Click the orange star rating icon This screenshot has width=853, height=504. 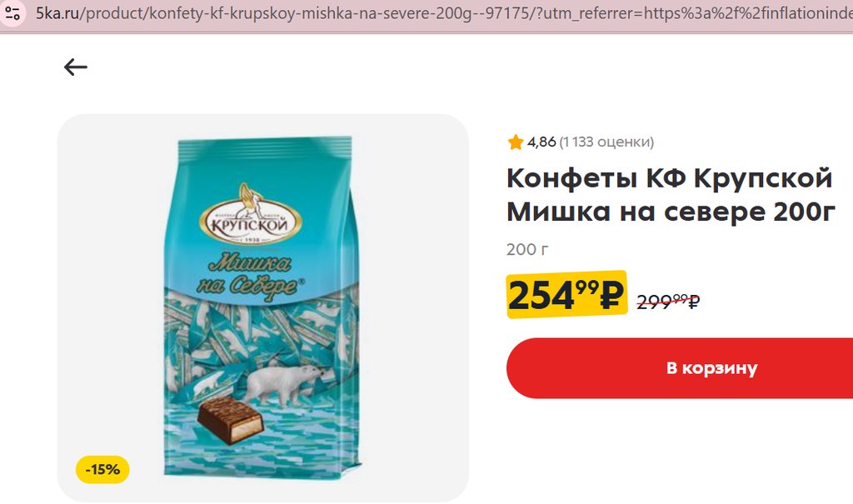[x=515, y=142]
